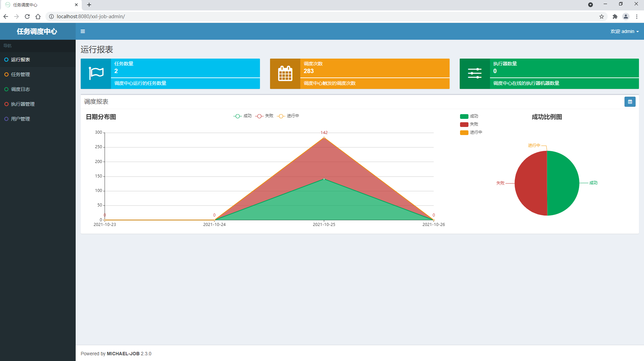The image size is (644, 361).
Task: Toggle 成功 series in line chart legend
Action: pos(242,116)
